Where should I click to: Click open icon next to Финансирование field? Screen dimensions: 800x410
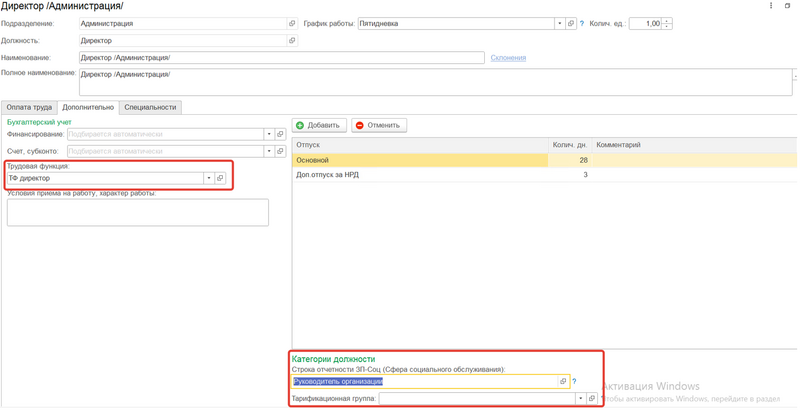[x=280, y=134]
